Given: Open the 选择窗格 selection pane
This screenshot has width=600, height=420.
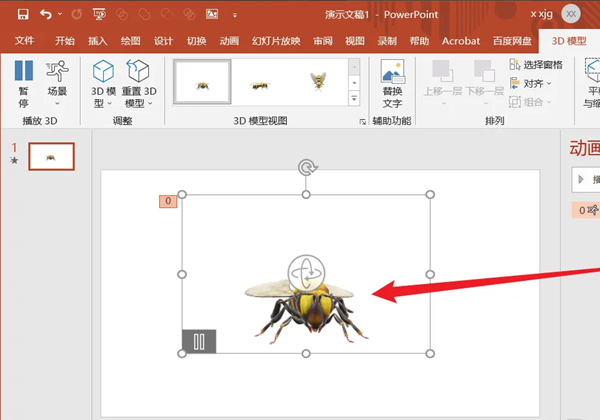Looking at the screenshot, I should (536, 65).
